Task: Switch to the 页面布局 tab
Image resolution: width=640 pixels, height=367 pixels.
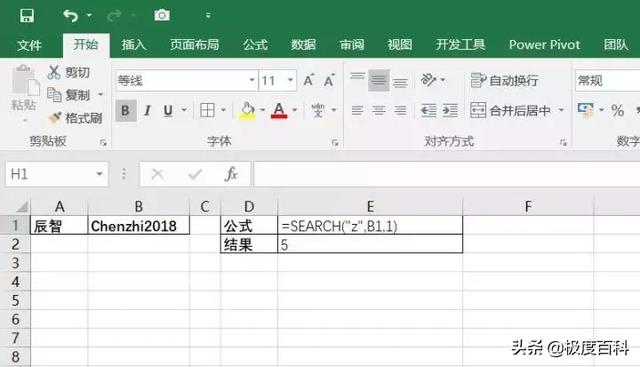Action: pyautogui.click(x=194, y=44)
